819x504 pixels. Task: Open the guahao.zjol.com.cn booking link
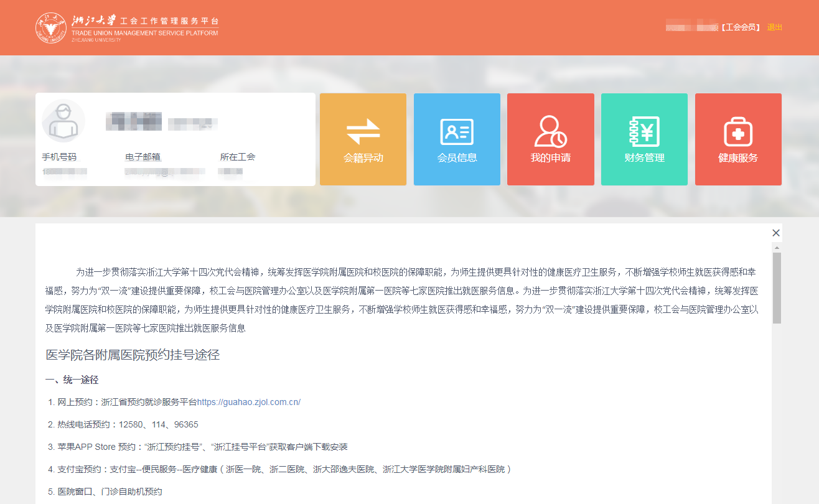[249, 401]
